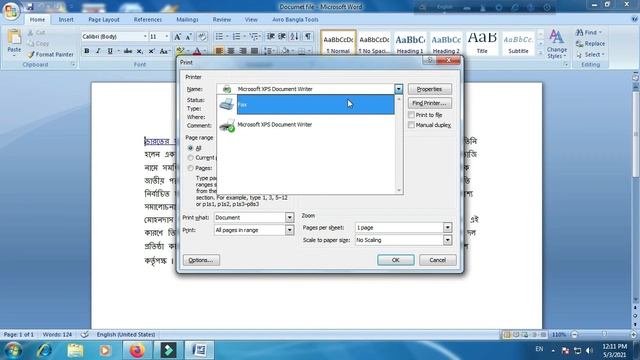Choose Microsoft XPS Document Writer in list

(x=306, y=124)
